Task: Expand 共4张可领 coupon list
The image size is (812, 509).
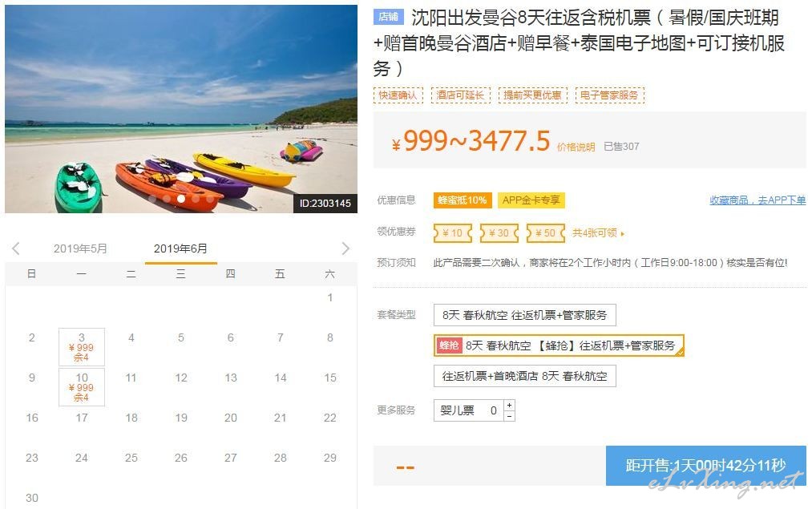Action: [599, 233]
